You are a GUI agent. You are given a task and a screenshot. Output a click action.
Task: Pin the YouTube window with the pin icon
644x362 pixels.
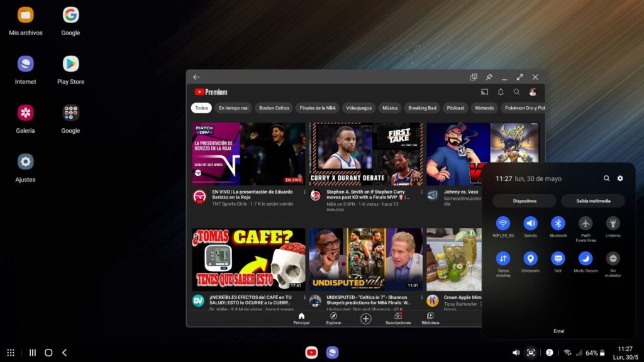(489, 77)
